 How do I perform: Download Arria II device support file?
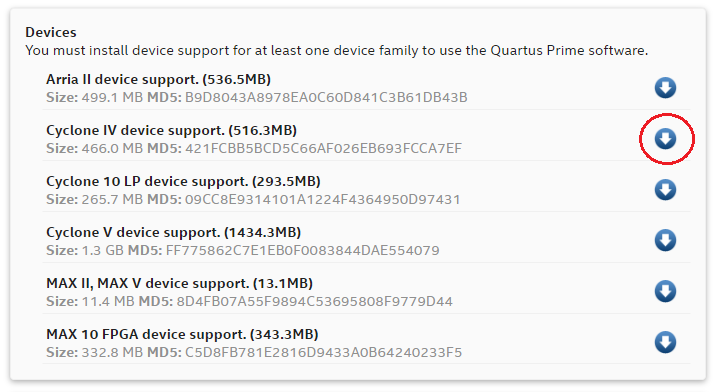pyautogui.click(x=665, y=88)
